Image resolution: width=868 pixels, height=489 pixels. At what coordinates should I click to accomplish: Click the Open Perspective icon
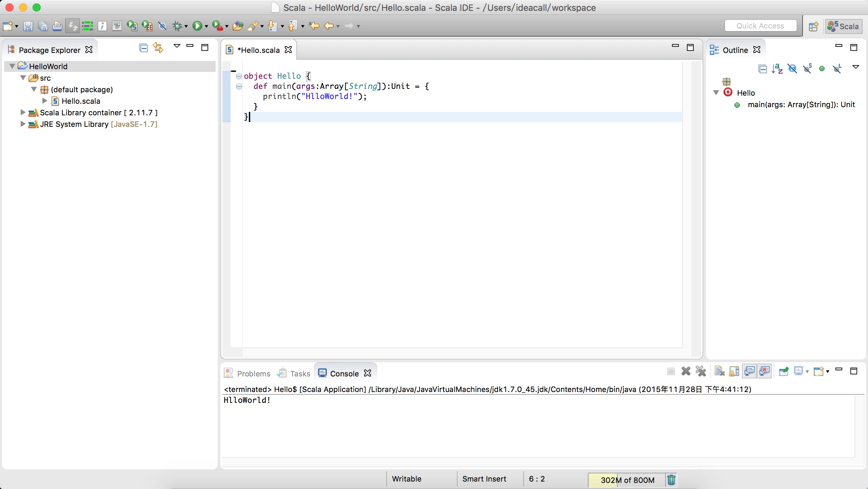pyautogui.click(x=813, y=26)
